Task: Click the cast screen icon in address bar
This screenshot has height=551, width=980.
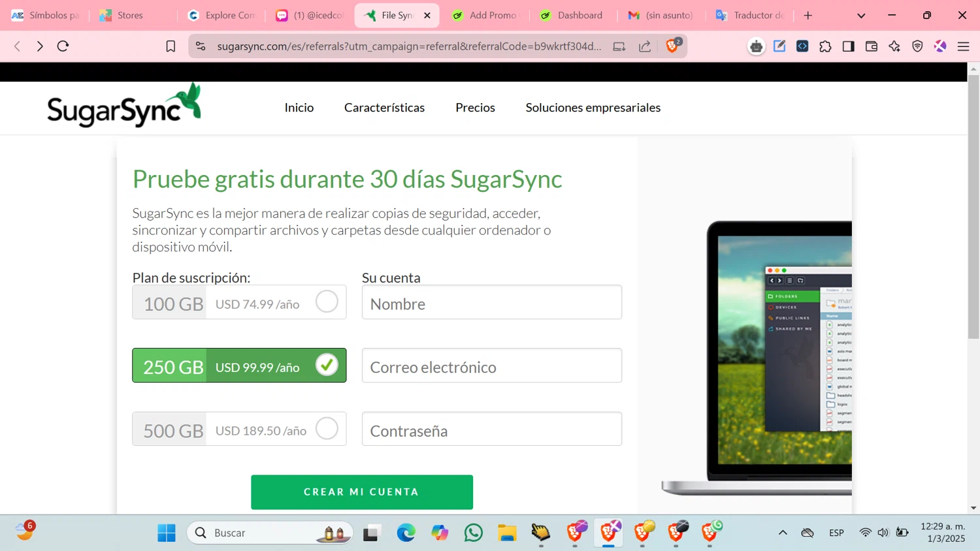Action: [619, 46]
